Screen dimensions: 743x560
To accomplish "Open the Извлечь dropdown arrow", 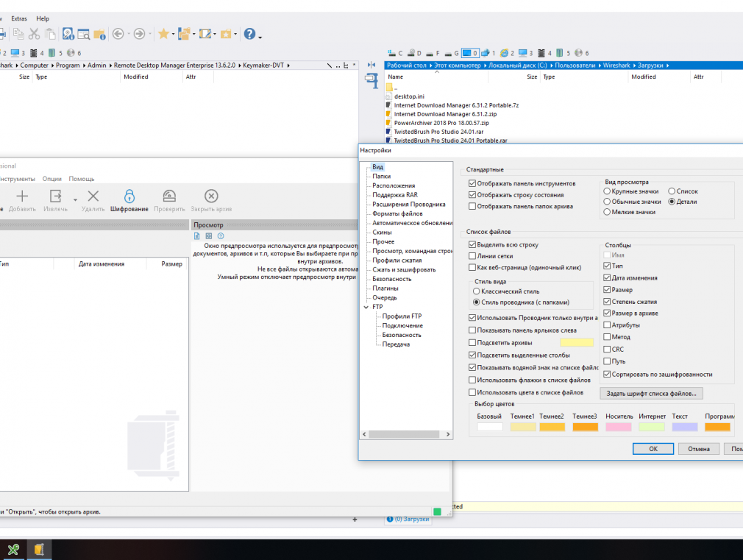I will pyautogui.click(x=75, y=199).
